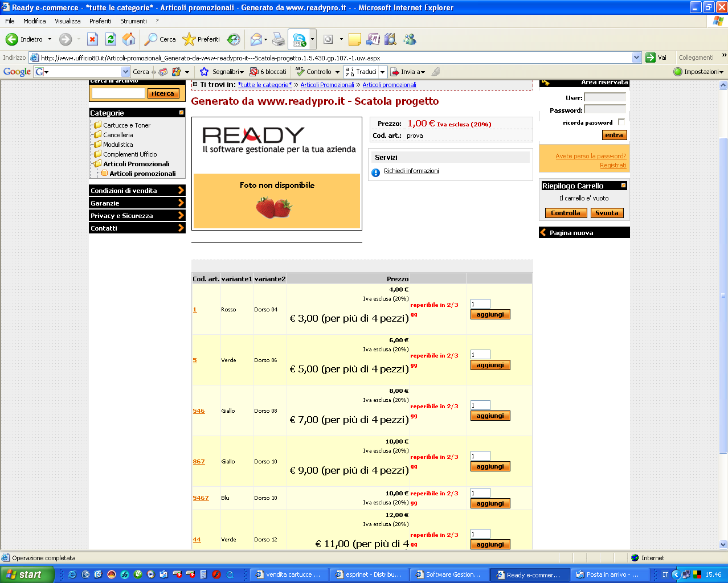Click Google toolbar Impostazioni settings
This screenshot has height=583, width=728.
tap(698, 72)
